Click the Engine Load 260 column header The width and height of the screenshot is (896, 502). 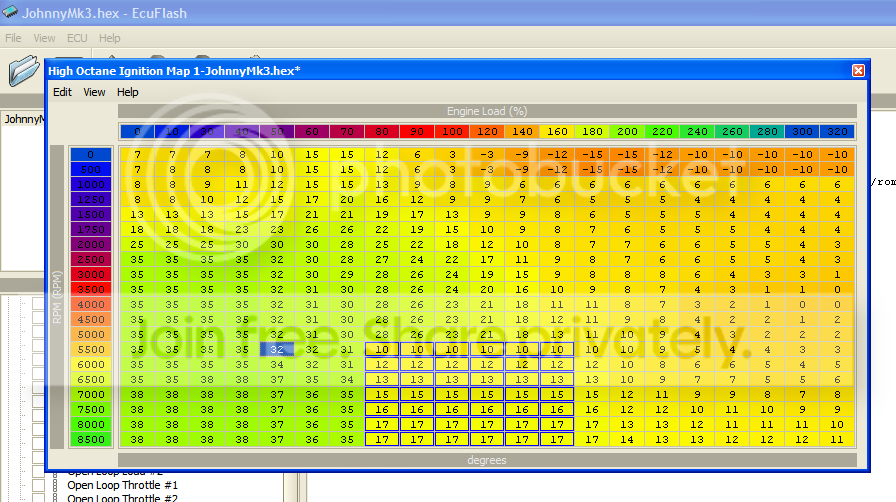point(732,132)
